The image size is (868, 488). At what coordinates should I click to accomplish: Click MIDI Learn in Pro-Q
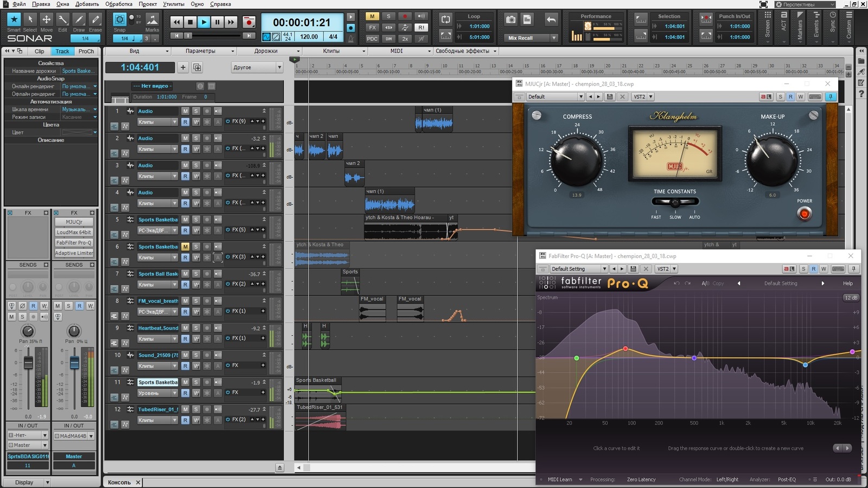(560, 479)
